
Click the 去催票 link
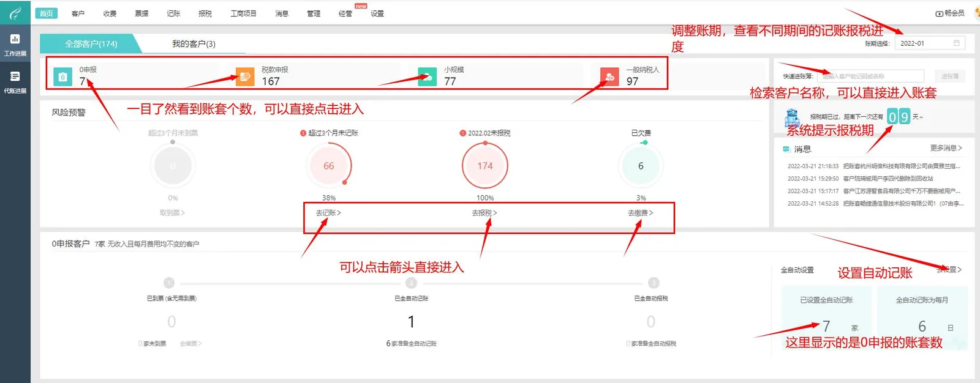[x=190, y=344]
